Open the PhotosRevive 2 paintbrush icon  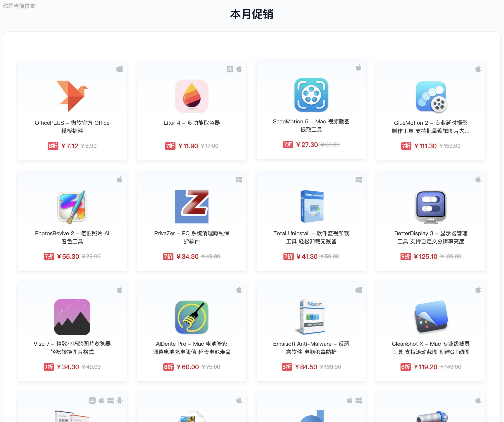(72, 207)
